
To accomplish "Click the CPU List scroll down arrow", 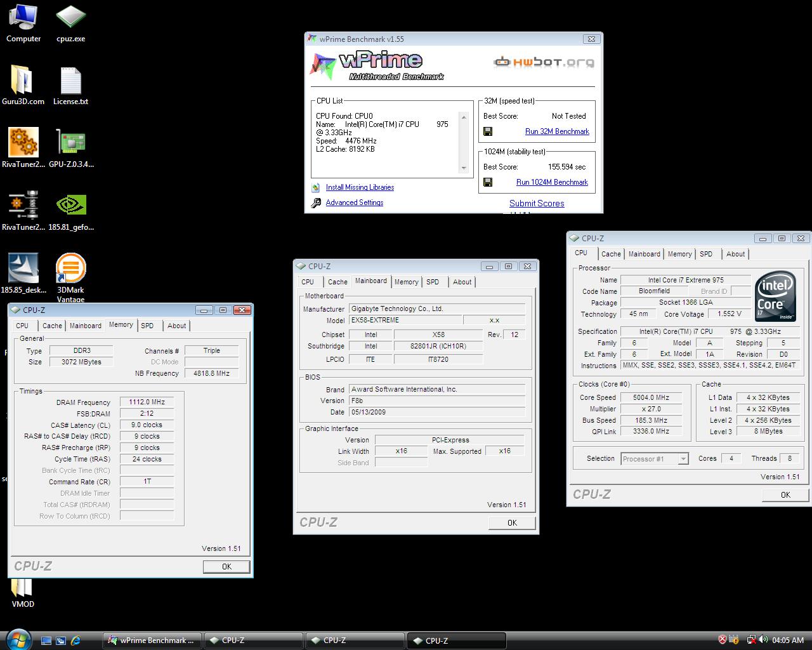I will [x=464, y=168].
